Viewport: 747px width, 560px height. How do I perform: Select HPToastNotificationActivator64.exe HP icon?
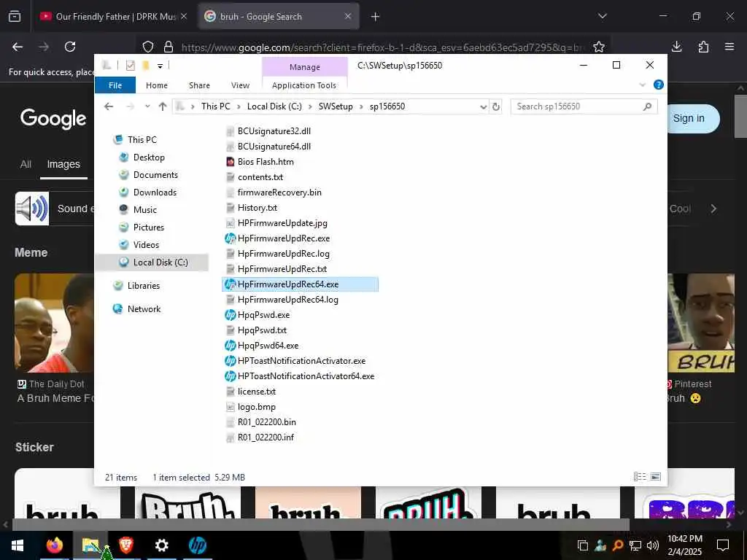click(230, 376)
